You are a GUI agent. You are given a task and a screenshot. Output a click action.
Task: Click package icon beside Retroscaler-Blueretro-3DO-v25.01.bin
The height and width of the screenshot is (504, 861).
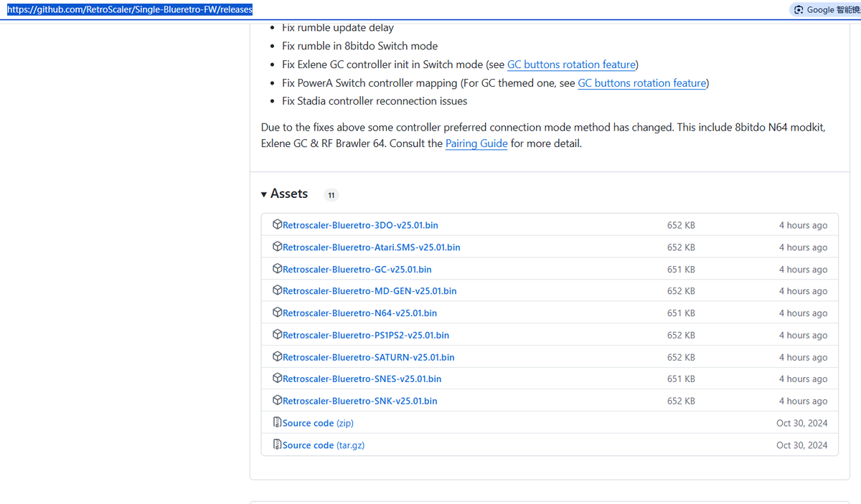point(277,224)
